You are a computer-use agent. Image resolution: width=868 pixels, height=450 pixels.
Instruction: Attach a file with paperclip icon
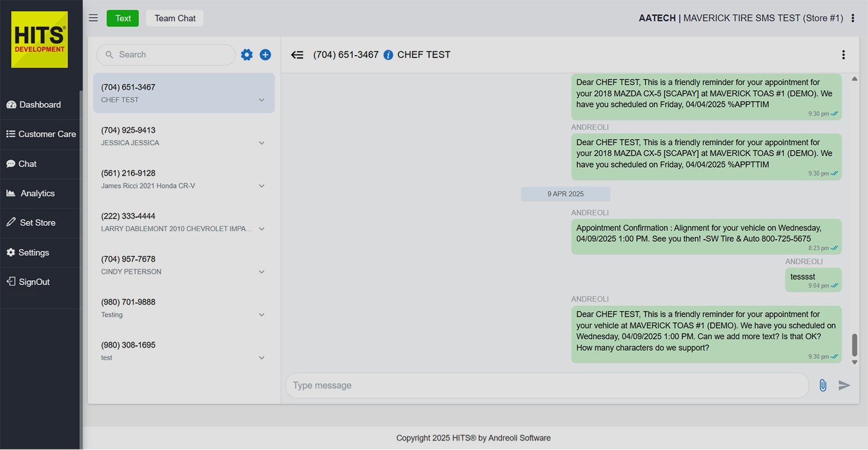[822, 385]
